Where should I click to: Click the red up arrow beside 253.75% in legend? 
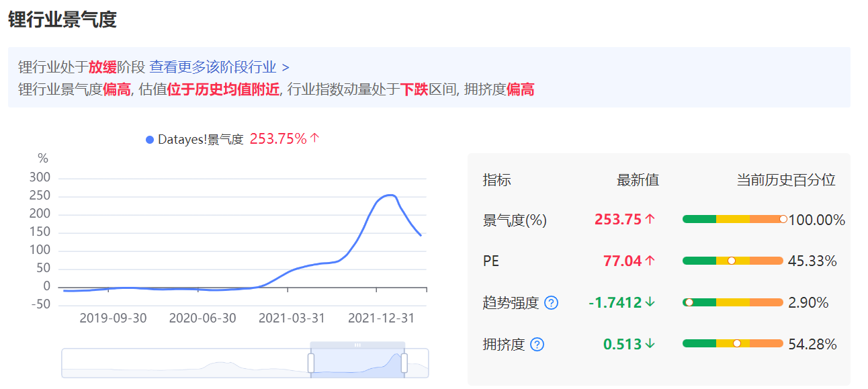(315, 139)
